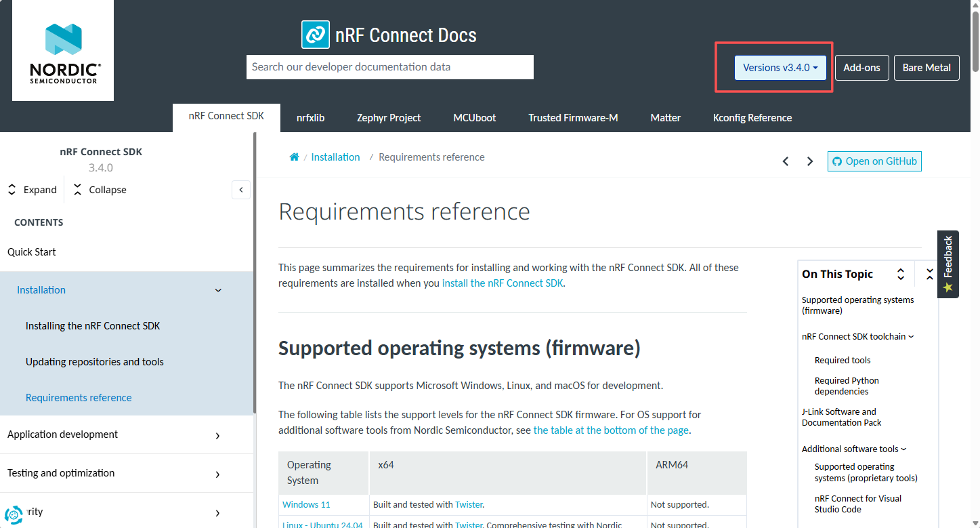This screenshot has height=528, width=980.
Task: Focus the developer documentation search field
Action: point(390,67)
